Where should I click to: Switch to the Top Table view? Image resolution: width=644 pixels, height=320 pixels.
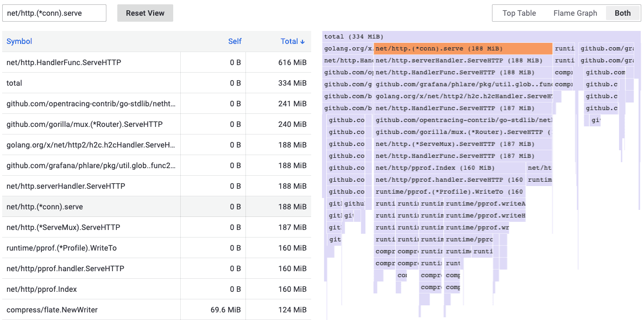(x=518, y=12)
